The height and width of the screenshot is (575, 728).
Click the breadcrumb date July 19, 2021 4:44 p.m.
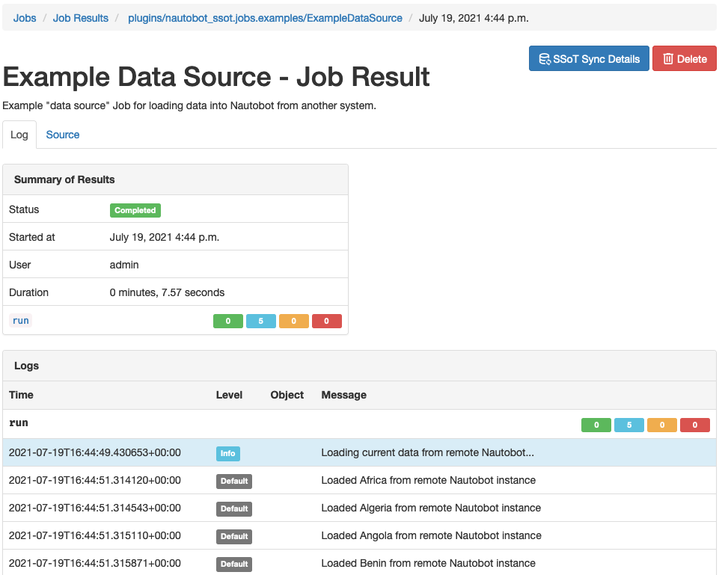coord(474,18)
